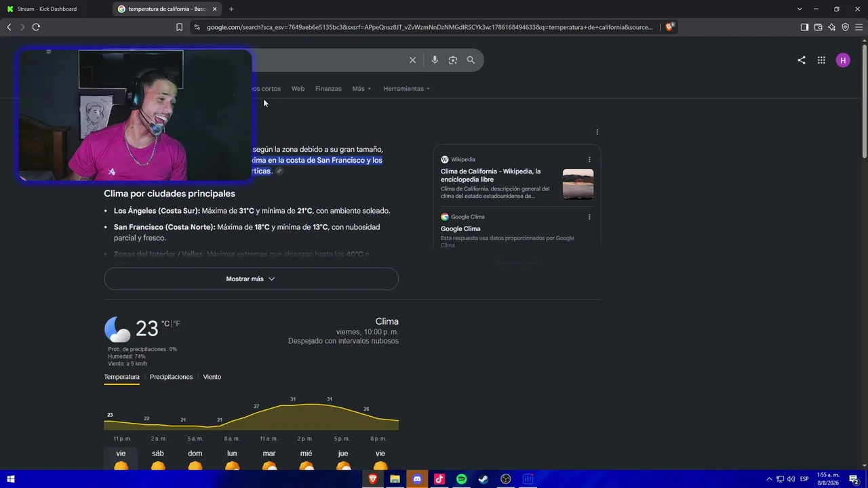Go back using the browser back arrow
Image resolution: width=868 pixels, height=488 pixels.
[x=9, y=27]
